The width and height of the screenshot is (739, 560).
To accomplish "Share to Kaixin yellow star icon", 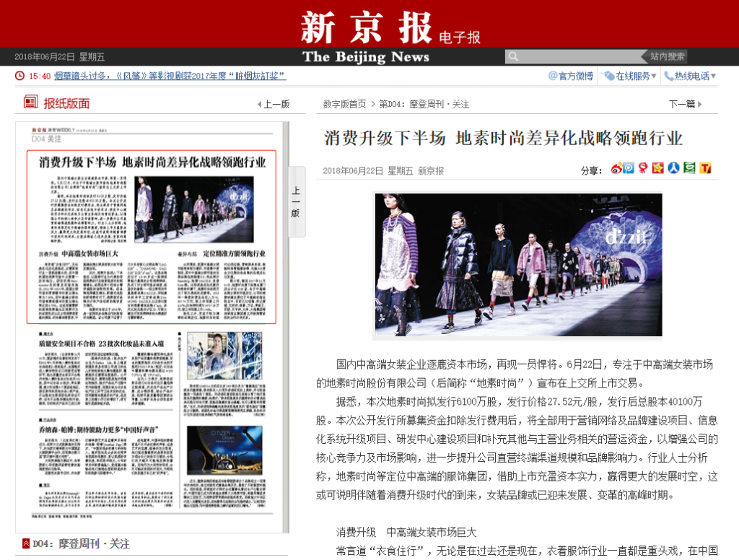I will pos(657,169).
